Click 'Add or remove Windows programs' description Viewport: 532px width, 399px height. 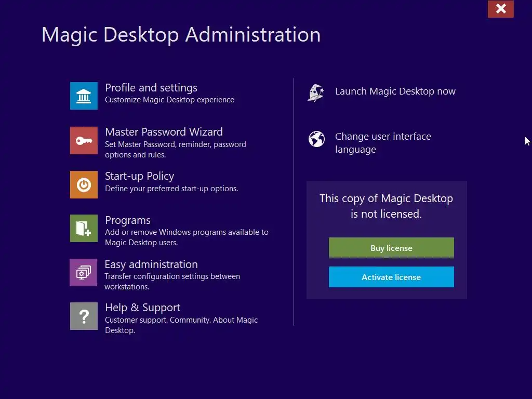(x=187, y=237)
